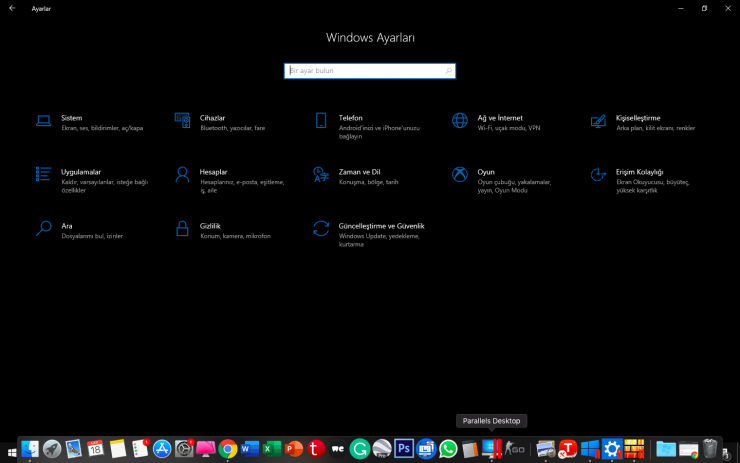740x463 pixels.
Task: Click Windows Settings gear icon in Dock
Action: 612,449
